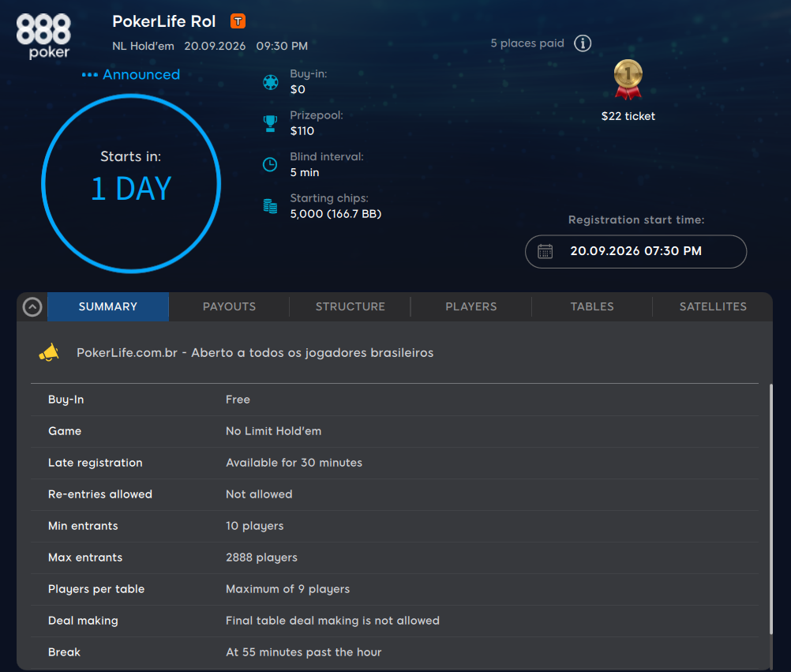The width and height of the screenshot is (791, 672).
Task: Click the At 55 minutes past the hour value
Action: [x=303, y=652]
